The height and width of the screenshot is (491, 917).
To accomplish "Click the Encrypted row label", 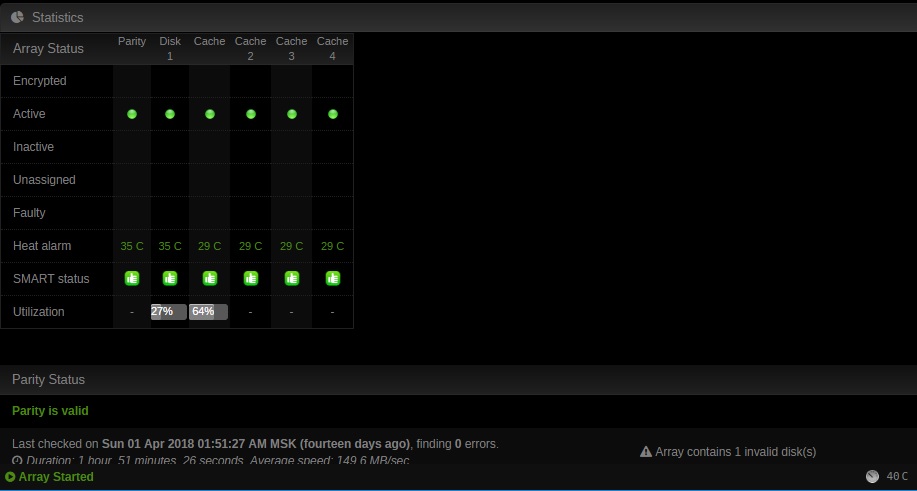I will click(40, 81).
